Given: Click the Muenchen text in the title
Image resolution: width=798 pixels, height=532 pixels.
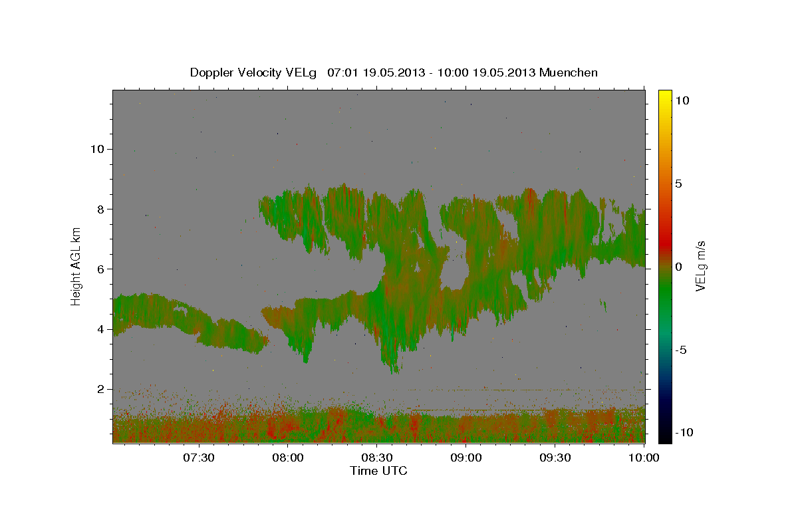Looking at the screenshot, I should [x=570, y=72].
